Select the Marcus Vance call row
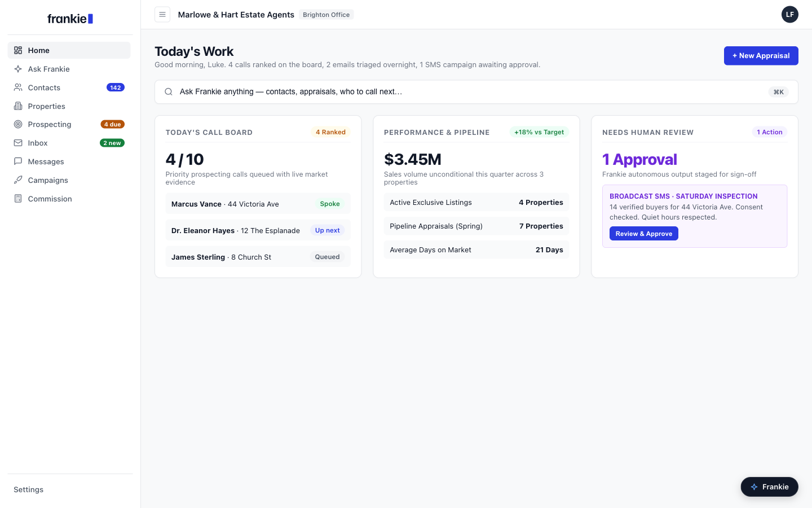This screenshot has height=508, width=812. coord(258,204)
